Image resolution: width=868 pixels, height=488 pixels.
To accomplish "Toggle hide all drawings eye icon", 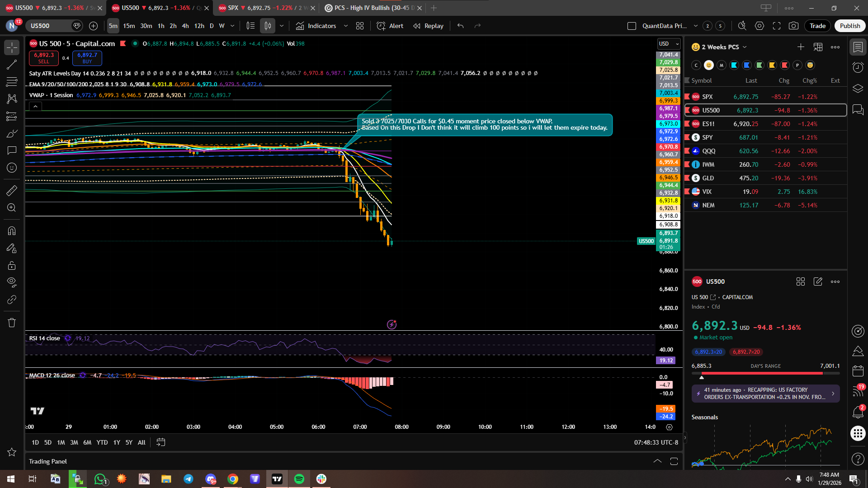I will click(12, 282).
